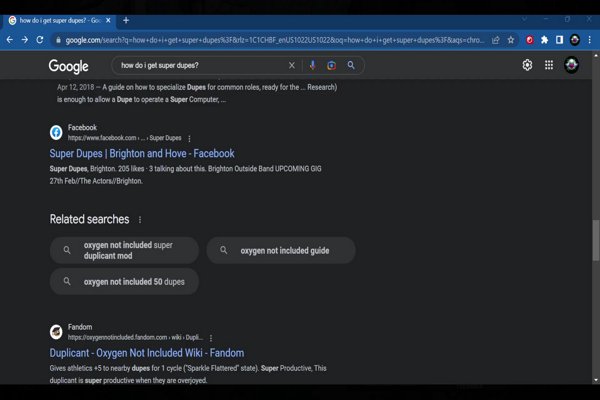Toggle the browser side panel
This screenshot has width=600, height=400.
pyautogui.click(x=559, y=40)
